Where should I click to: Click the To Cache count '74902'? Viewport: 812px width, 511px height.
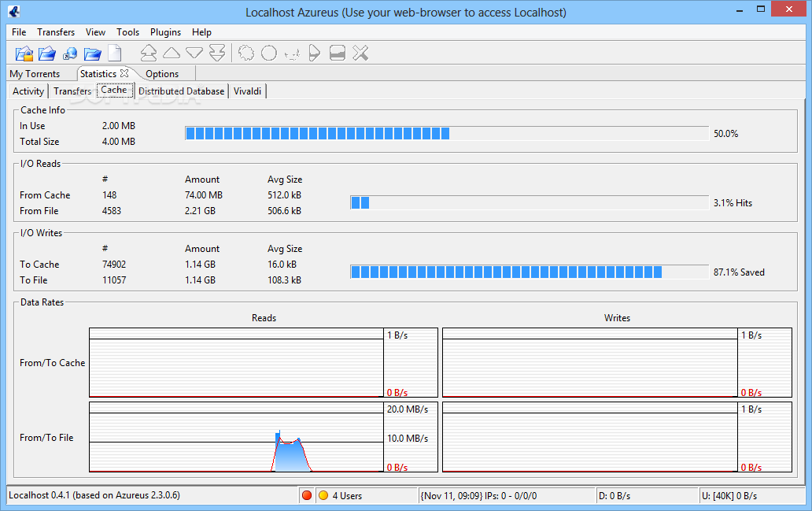click(114, 265)
